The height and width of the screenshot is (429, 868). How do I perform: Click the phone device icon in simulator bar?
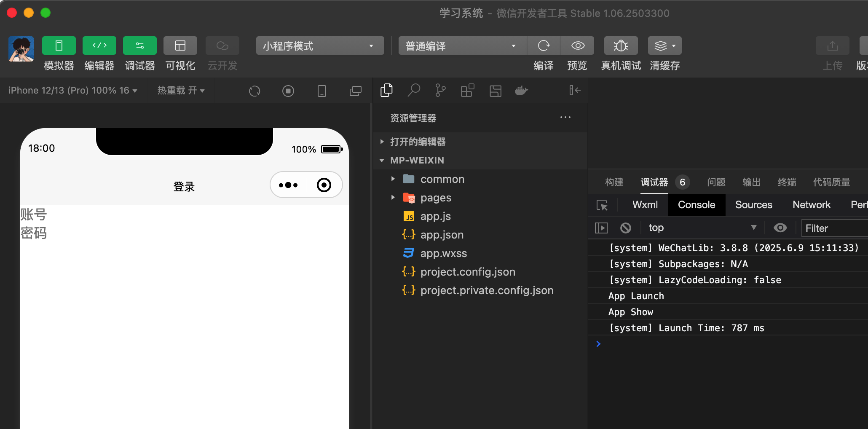click(x=322, y=91)
